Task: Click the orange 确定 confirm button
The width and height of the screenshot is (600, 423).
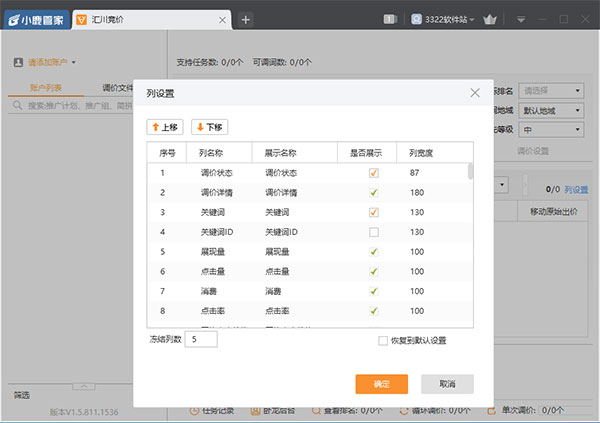Action: coord(381,384)
